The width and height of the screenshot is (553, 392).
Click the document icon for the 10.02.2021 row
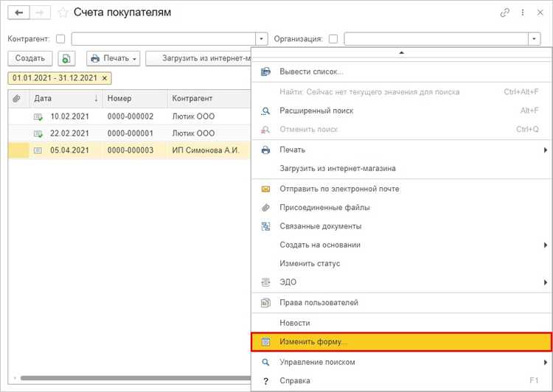38,117
